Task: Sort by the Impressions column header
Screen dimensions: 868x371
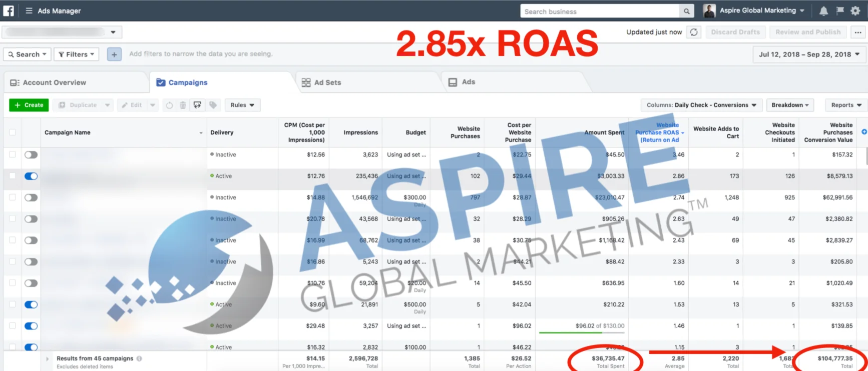Action: (x=356, y=132)
